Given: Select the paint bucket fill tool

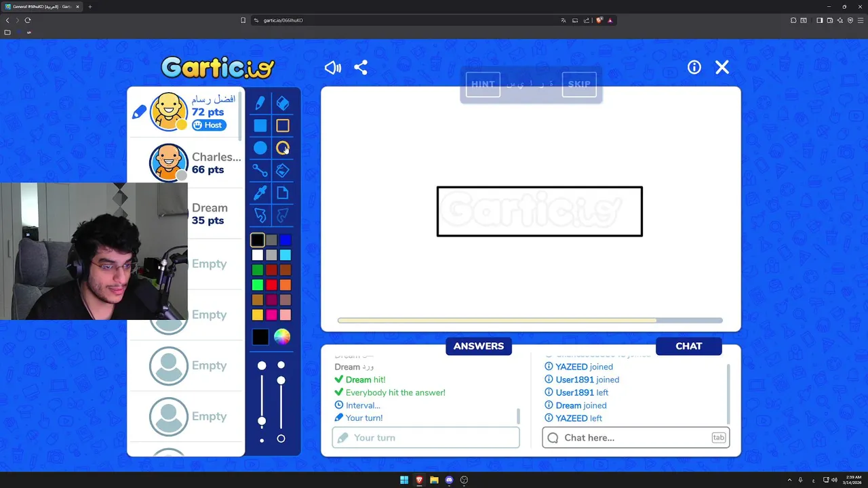Looking at the screenshot, I should pos(283,170).
